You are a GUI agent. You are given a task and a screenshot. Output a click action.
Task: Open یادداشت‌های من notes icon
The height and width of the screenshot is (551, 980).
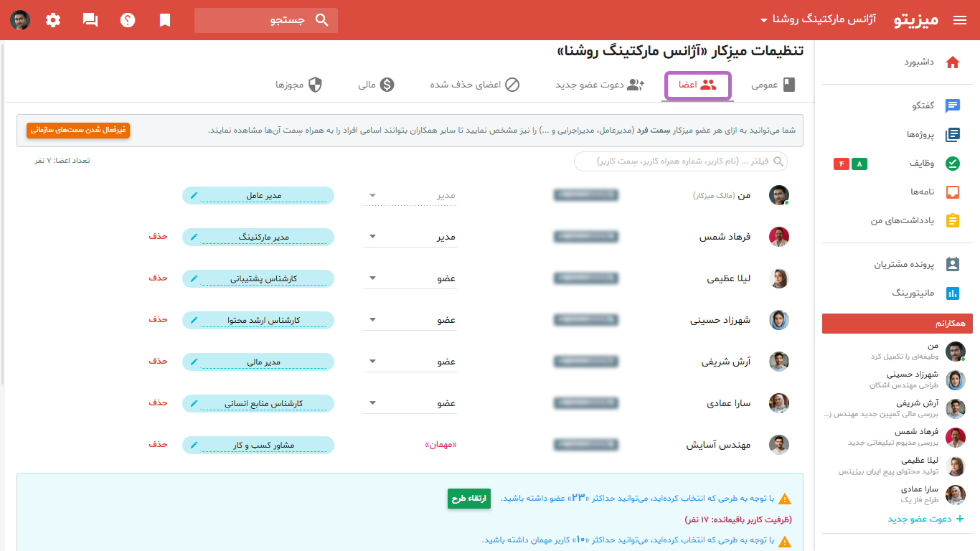pos(953,221)
